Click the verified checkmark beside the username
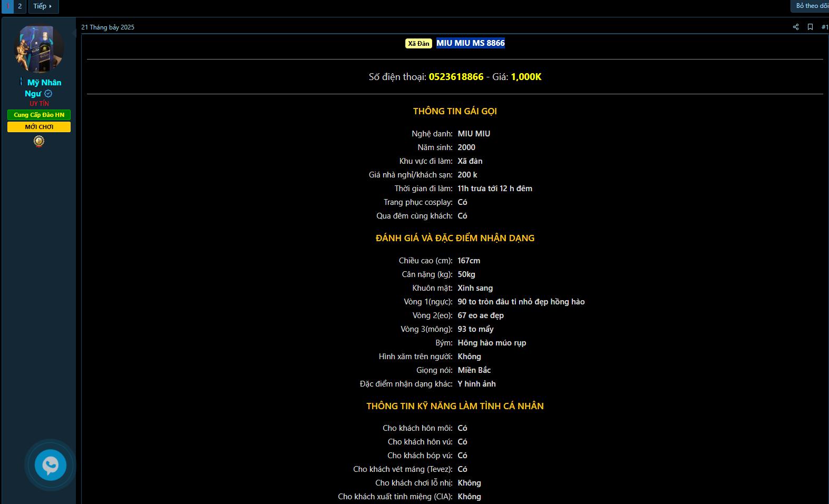829x504 pixels. pos(48,94)
